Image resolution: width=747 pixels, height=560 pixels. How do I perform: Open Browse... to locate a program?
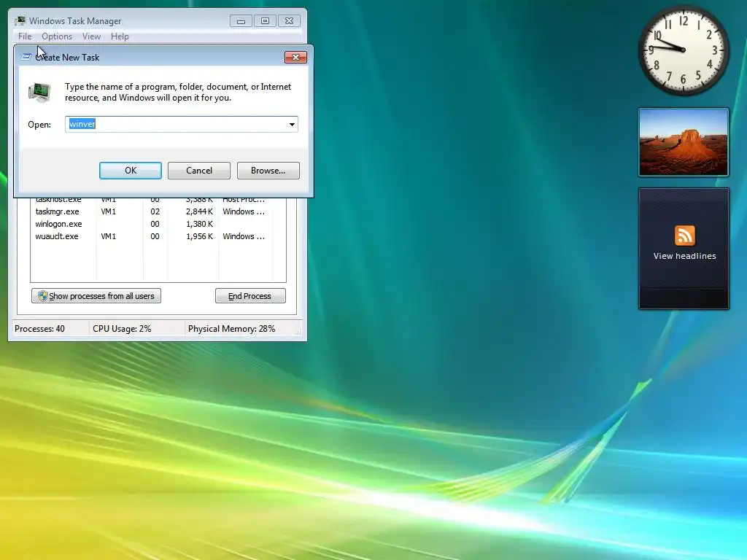click(x=268, y=171)
